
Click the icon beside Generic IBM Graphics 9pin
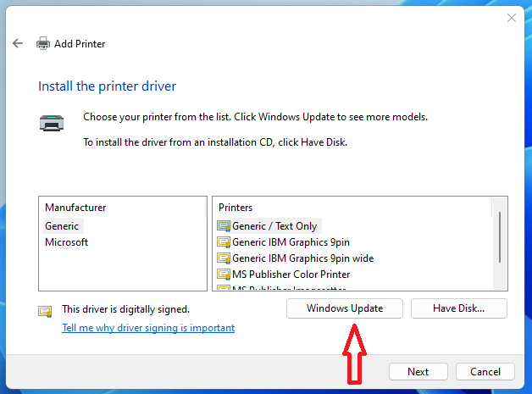pos(224,242)
